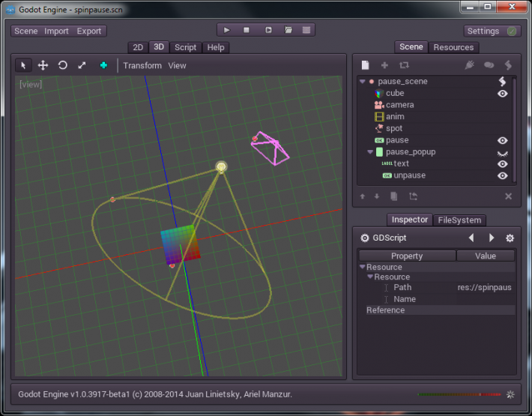Stop the running scene
The height and width of the screenshot is (416, 532).
click(247, 30)
